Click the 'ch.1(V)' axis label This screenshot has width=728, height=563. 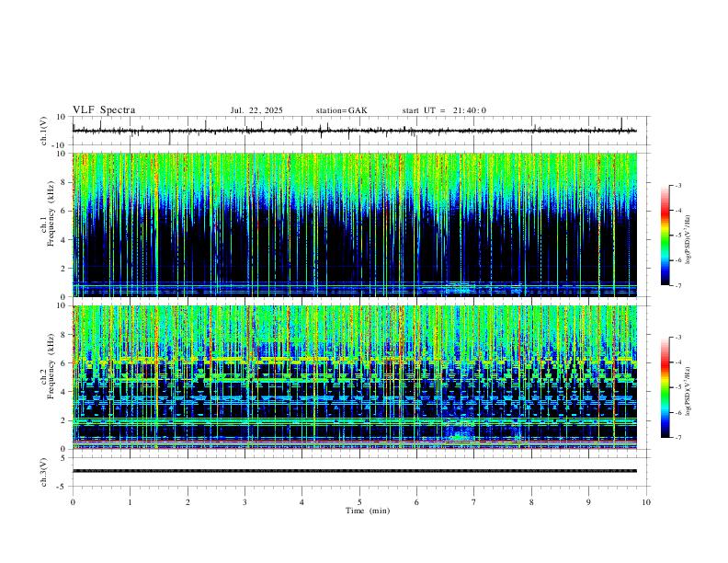(x=44, y=131)
